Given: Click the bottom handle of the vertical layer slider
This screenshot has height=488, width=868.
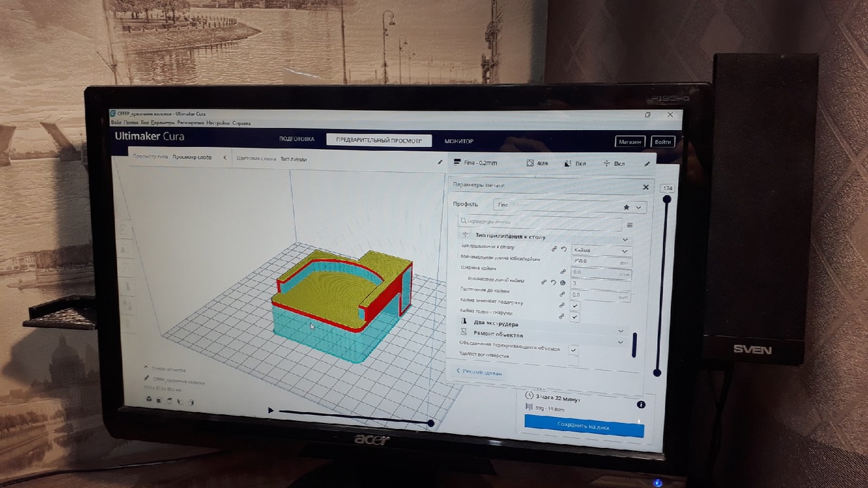Looking at the screenshot, I should tap(656, 373).
